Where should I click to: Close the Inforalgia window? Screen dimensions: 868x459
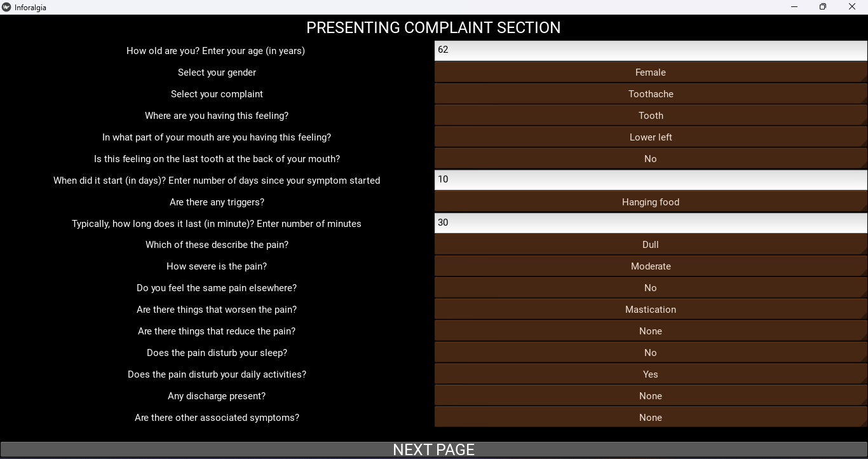(852, 7)
